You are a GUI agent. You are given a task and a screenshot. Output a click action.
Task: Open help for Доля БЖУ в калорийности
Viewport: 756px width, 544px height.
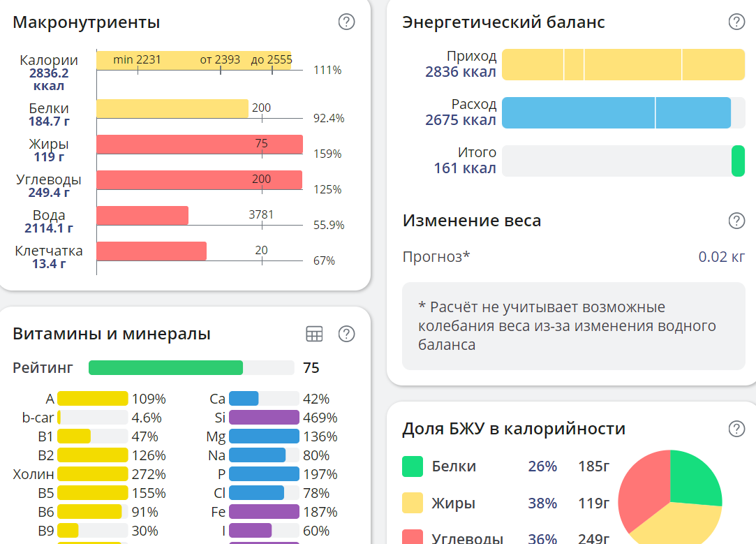tap(736, 429)
